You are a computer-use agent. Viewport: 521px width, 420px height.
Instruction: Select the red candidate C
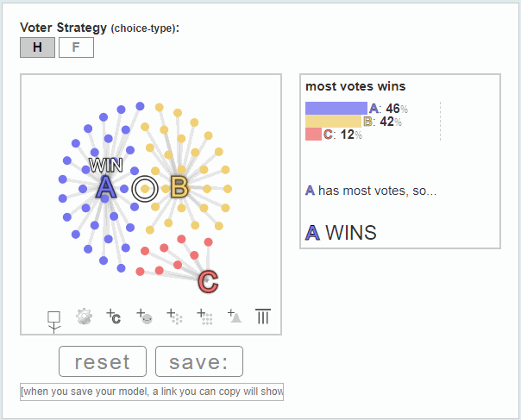pyautogui.click(x=208, y=282)
